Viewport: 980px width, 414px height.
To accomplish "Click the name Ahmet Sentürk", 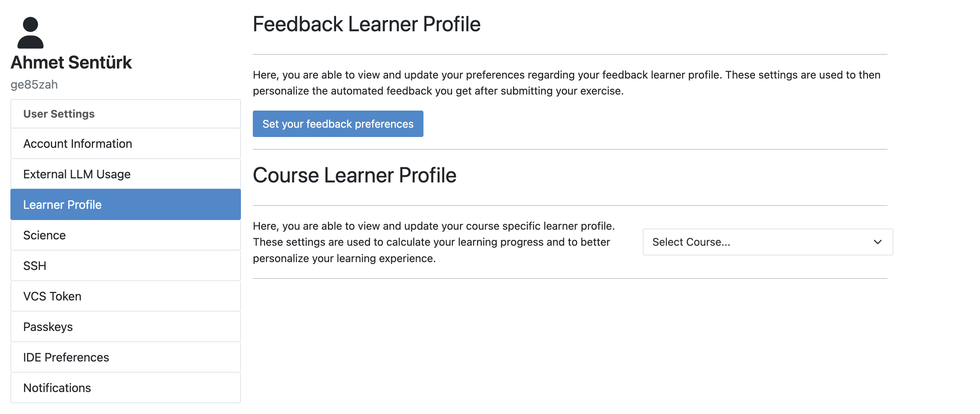I will coord(71,63).
